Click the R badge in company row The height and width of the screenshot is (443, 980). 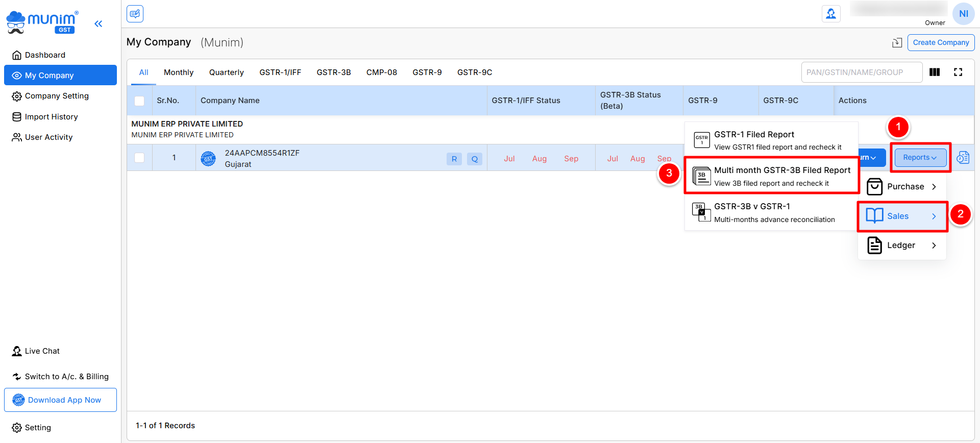pos(454,159)
